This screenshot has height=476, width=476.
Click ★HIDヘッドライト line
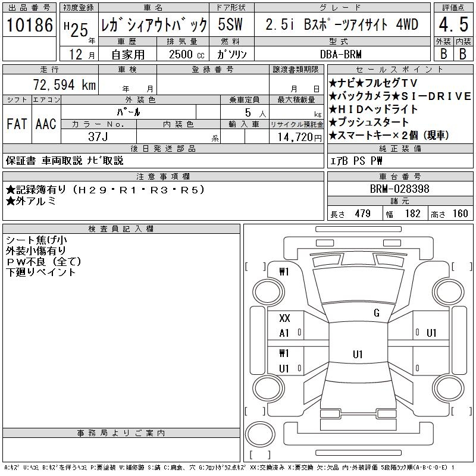pos(374,109)
